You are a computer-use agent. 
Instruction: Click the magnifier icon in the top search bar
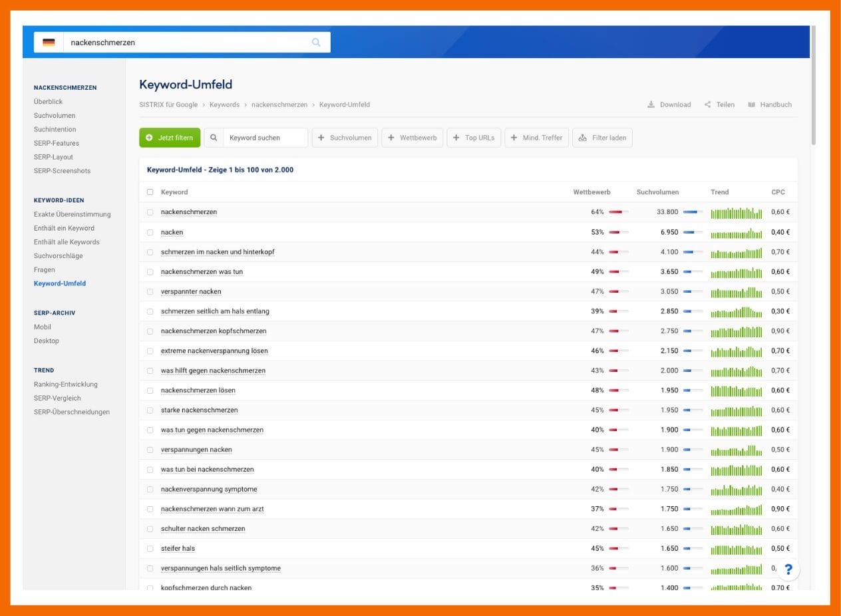(316, 42)
